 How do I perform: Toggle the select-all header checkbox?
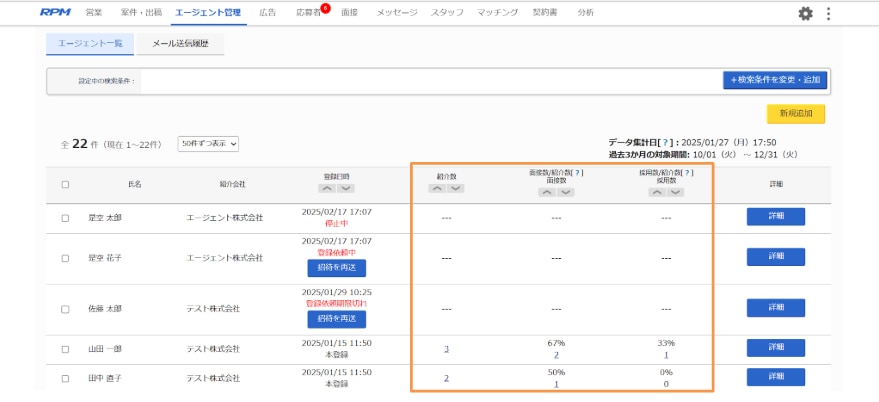(66, 184)
